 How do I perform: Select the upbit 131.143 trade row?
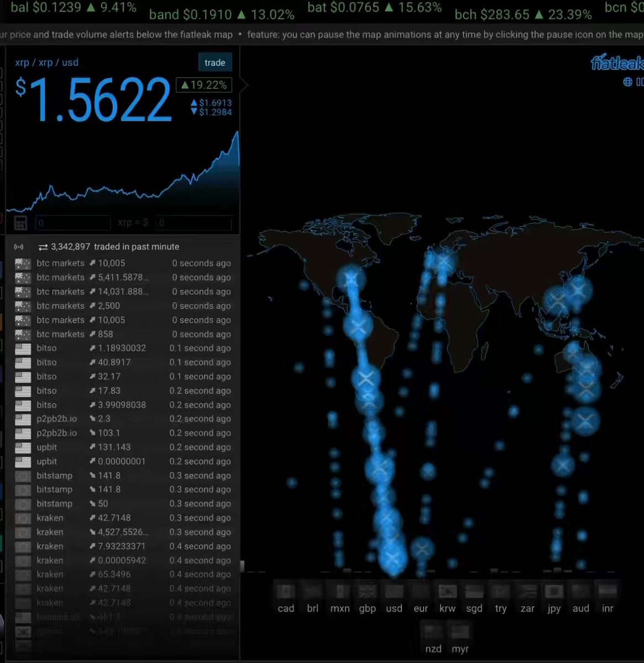click(x=123, y=448)
